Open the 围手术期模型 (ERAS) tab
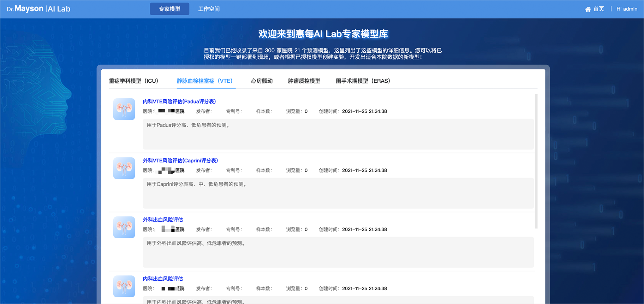The height and width of the screenshot is (304, 644). 363,81
